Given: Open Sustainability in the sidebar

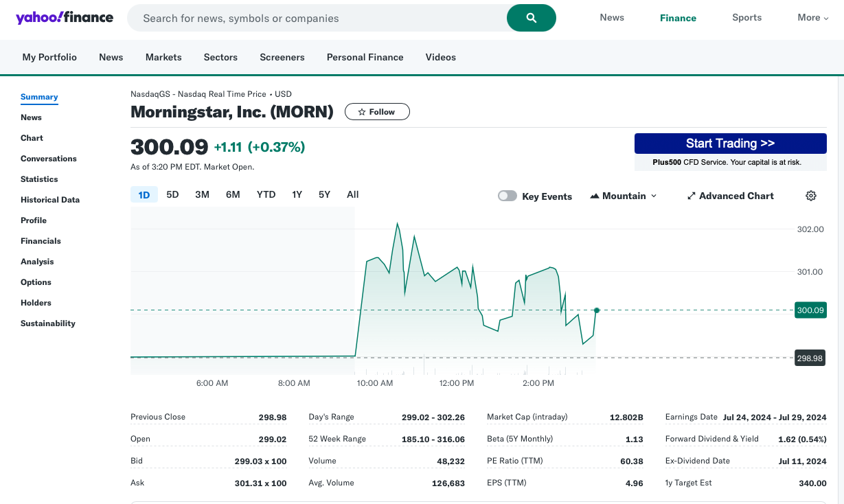Looking at the screenshot, I should (48, 323).
